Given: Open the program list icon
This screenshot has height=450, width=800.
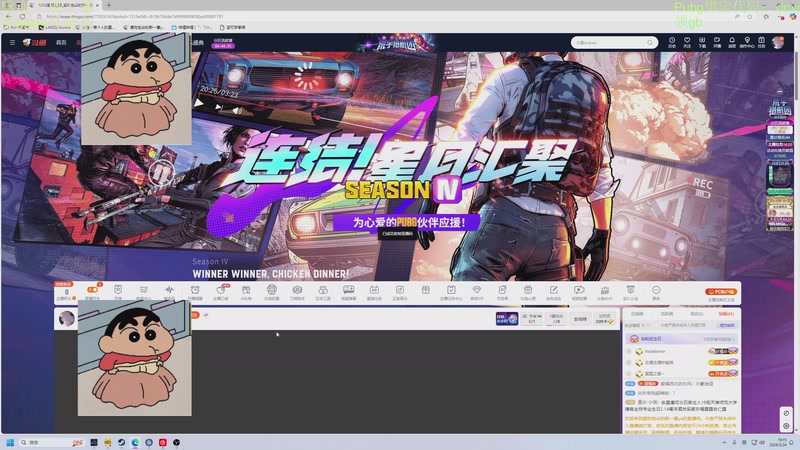Looking at the screenshot, I should tap(502, 292).
